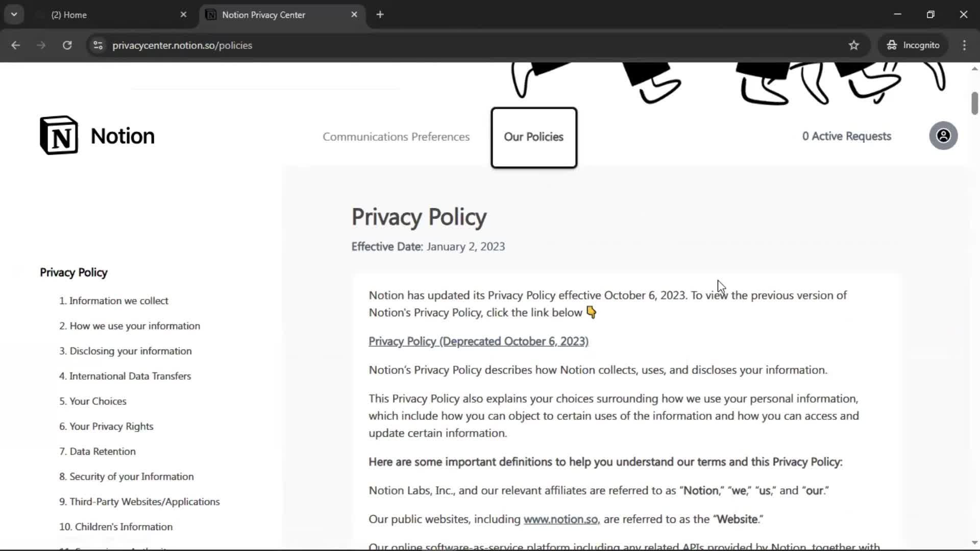Go to 3. Disclosing your information
Screen dimensions: 980x551
click(x=126, y=351)
